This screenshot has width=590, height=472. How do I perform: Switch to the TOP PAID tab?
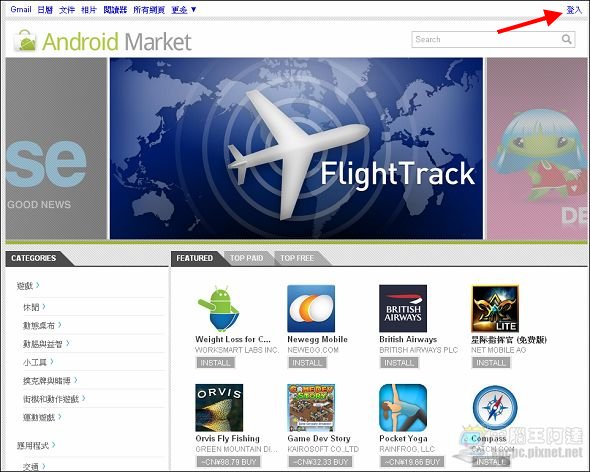point(246,258)
